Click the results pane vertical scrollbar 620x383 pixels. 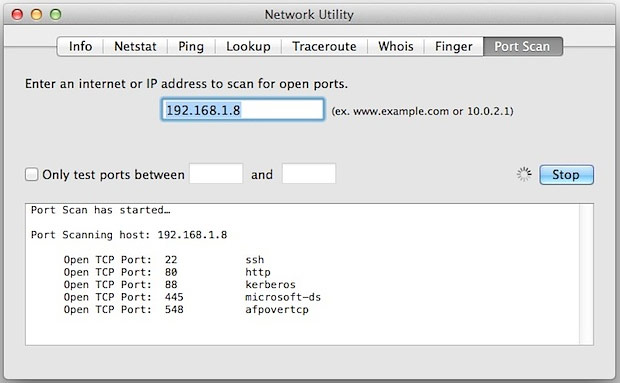tap(586, 274)
